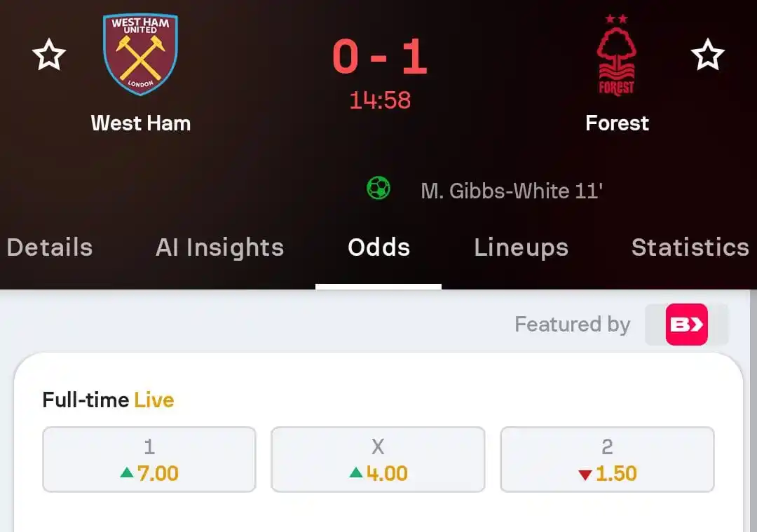Open the West Ham United crest

tap(140, 54)
